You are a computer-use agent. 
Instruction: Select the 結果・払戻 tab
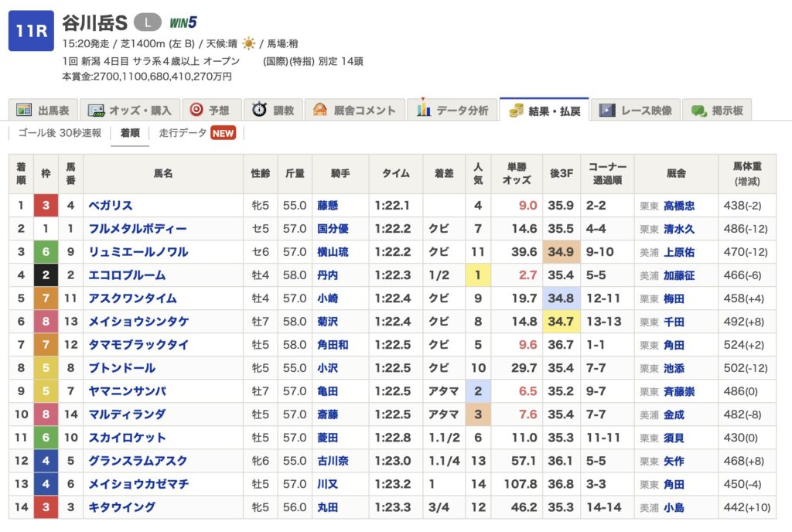tap(544, 110)
